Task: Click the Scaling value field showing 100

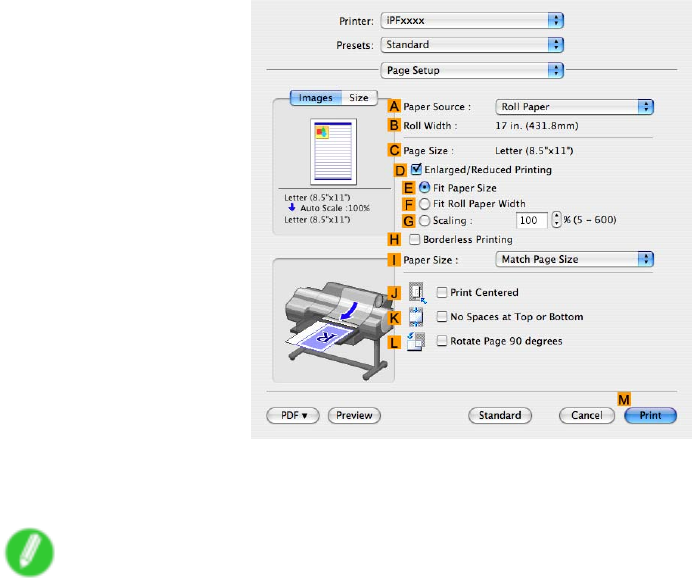Action: tap(532, 220)
